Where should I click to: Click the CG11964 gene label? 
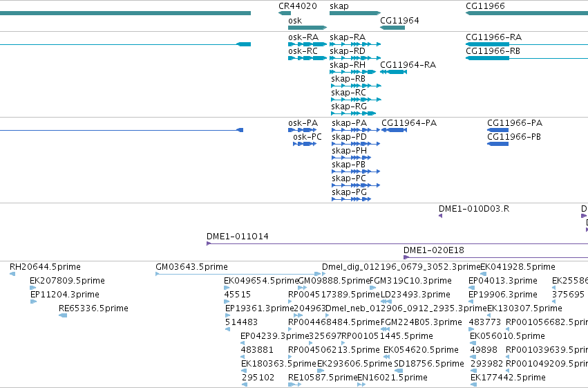coord(399,21)
